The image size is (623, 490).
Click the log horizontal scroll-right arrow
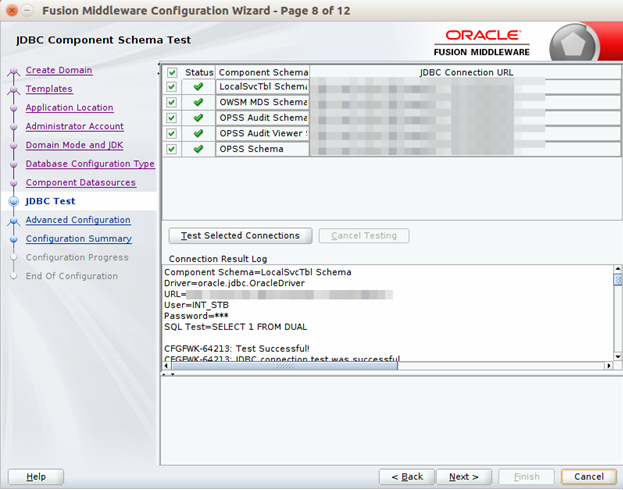click(x=608, y=365)
